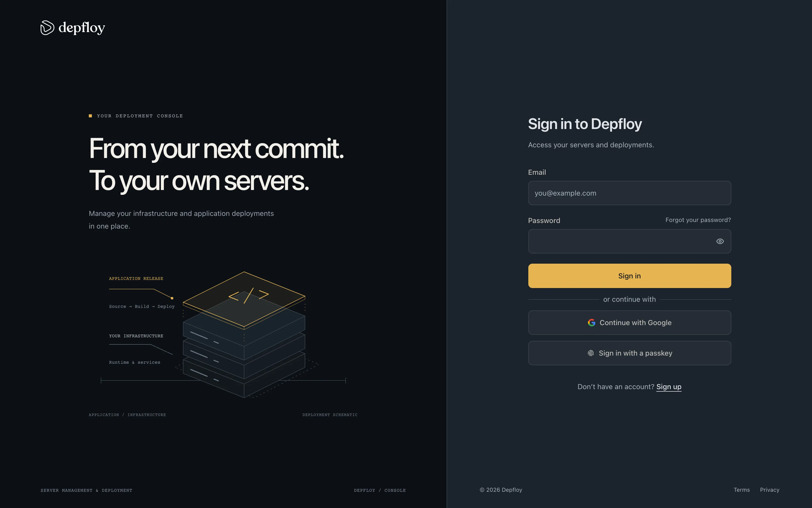812x508 pixels.
Task: Click the 'Sign in to Depfloy' heading
Action: tap(585, 124)
